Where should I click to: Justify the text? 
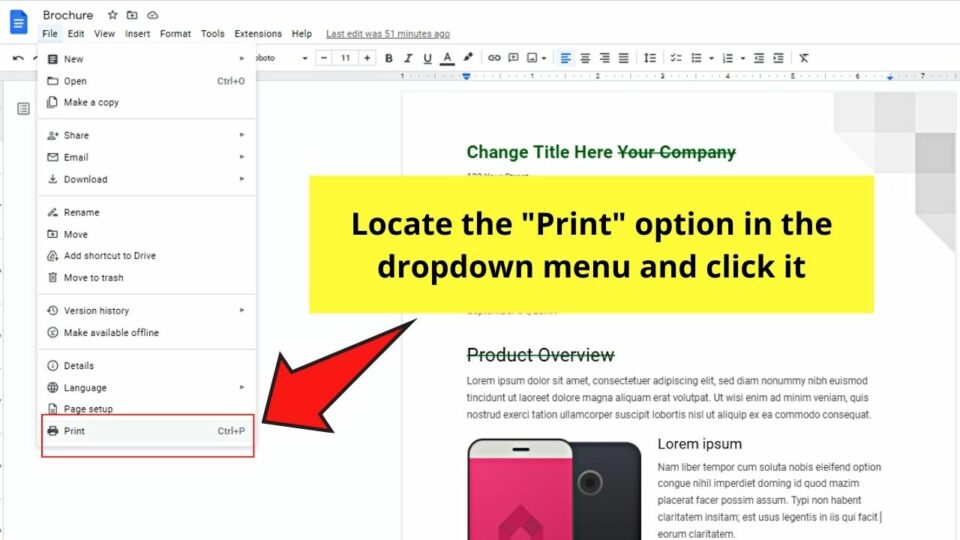pos(624,58)
